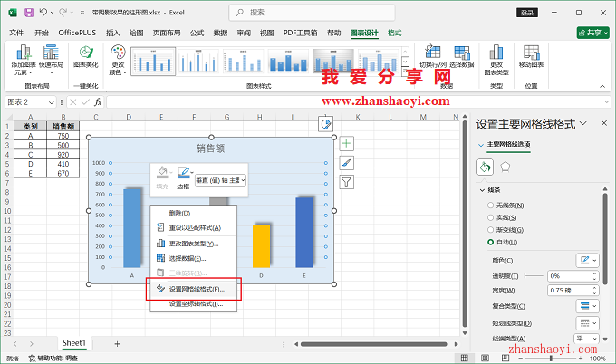This screenshot has width=616, height=364.
Task: Click Chart Elements plus button
Action: (346, 143)
